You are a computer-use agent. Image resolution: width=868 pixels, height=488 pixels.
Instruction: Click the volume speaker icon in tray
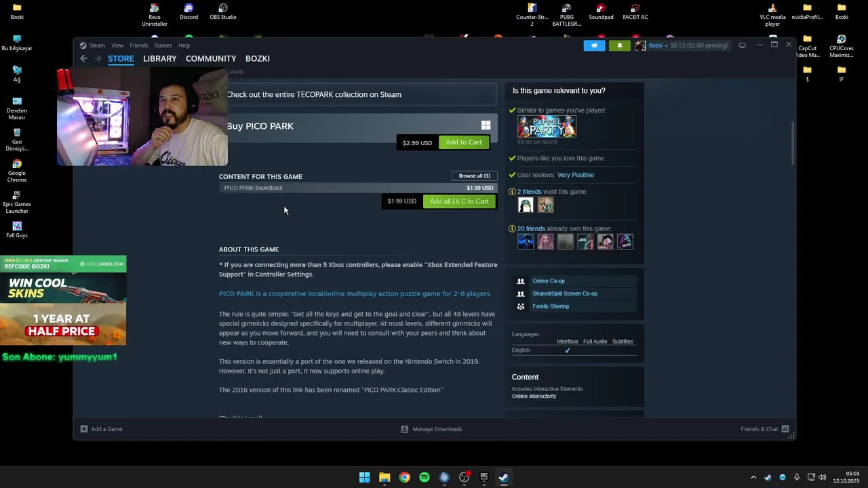point(823,477)
